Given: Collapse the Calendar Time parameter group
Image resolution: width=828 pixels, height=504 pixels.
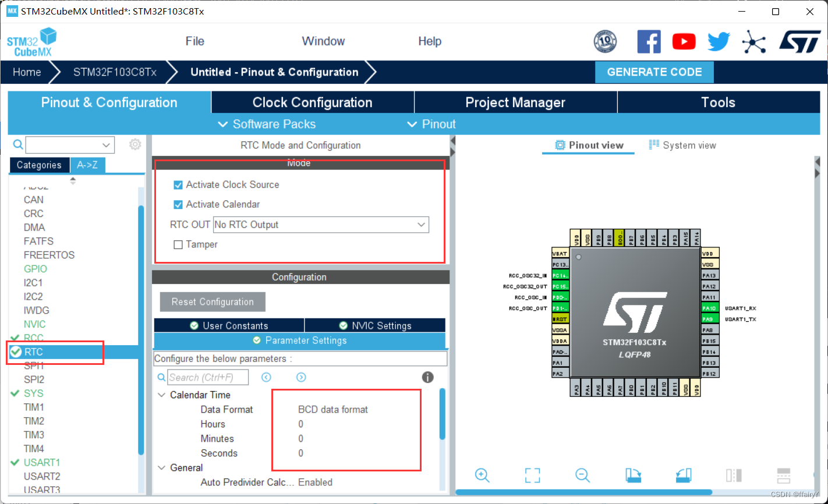Looking at the screenshot, I should pyautogui.click(x=161, y=395).
